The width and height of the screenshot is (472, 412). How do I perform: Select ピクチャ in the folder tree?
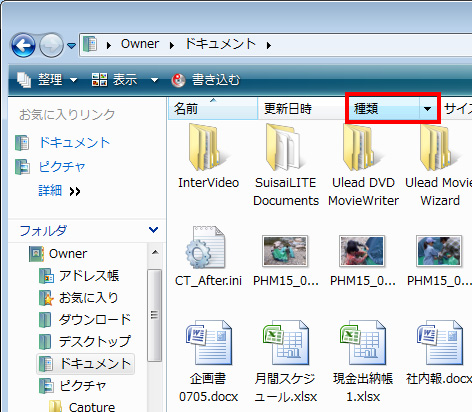(83, 386)
